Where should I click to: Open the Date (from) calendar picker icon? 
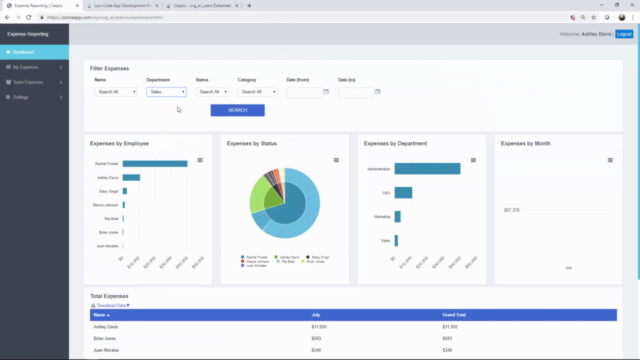(x=326, y=91)
